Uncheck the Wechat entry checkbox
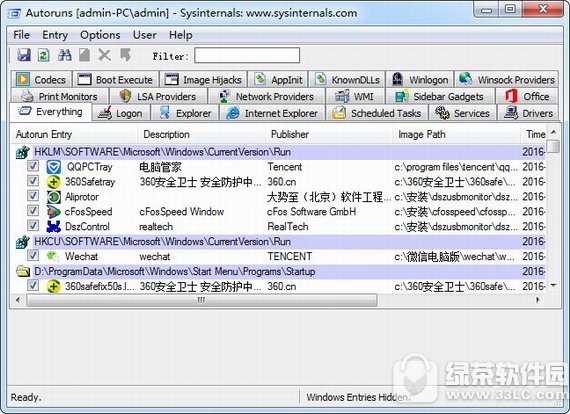This screenshot has width=570, height=414. (33, 255)
